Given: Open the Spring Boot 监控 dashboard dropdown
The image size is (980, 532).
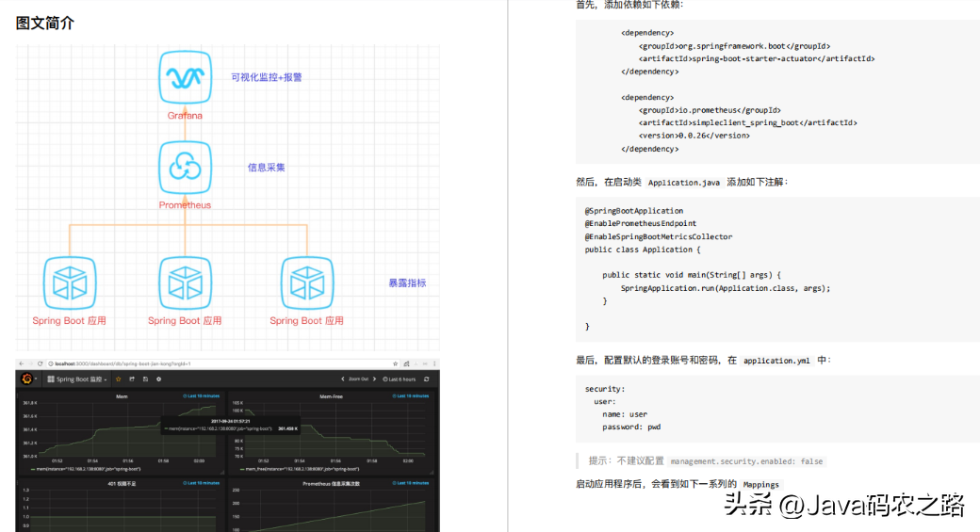Looking at the screenshot, I should coord(77,379).
